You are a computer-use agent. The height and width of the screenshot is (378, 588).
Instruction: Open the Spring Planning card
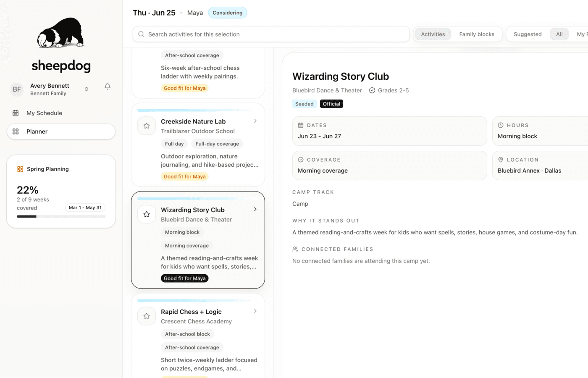(x=61, y=192)
